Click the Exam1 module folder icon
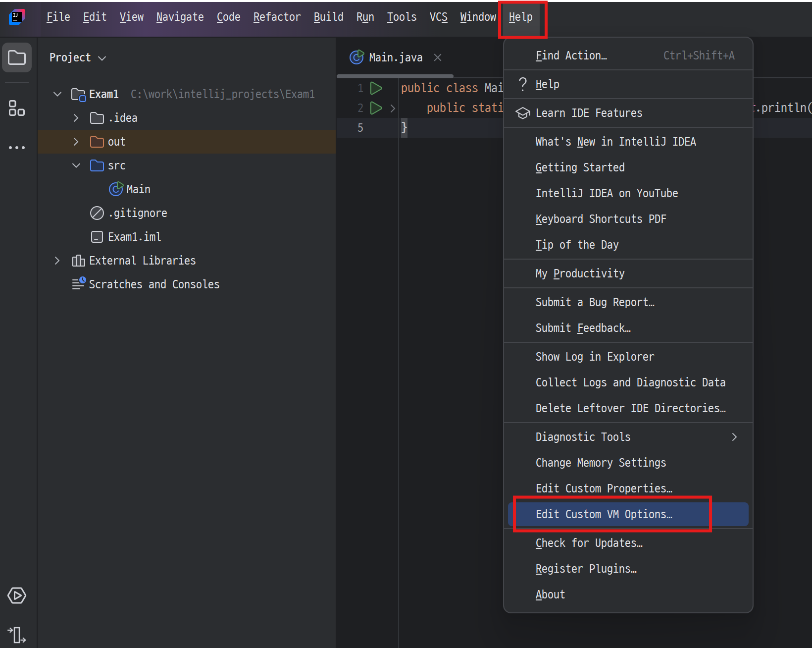 (78, 94)
